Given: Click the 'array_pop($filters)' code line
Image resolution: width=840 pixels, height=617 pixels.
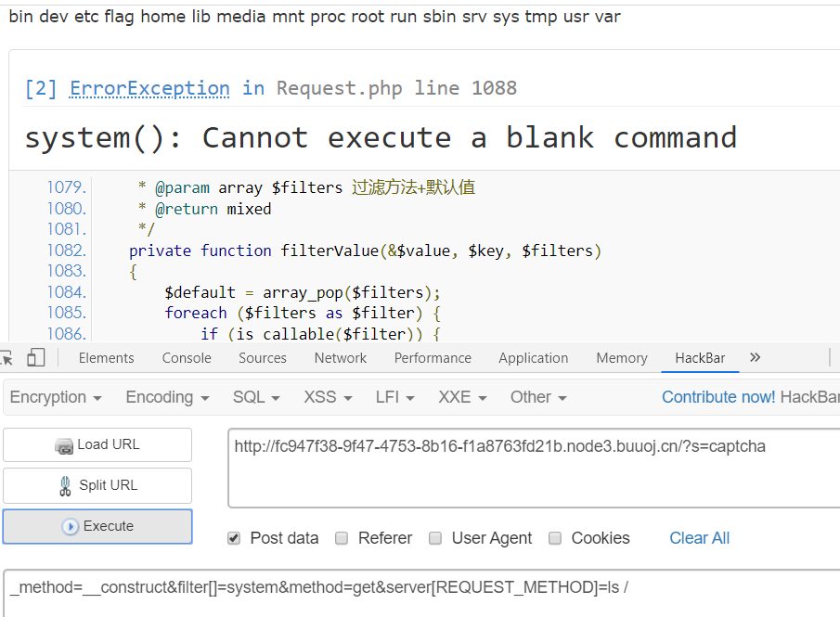Looking at the screenshot, I should point(303,292).
